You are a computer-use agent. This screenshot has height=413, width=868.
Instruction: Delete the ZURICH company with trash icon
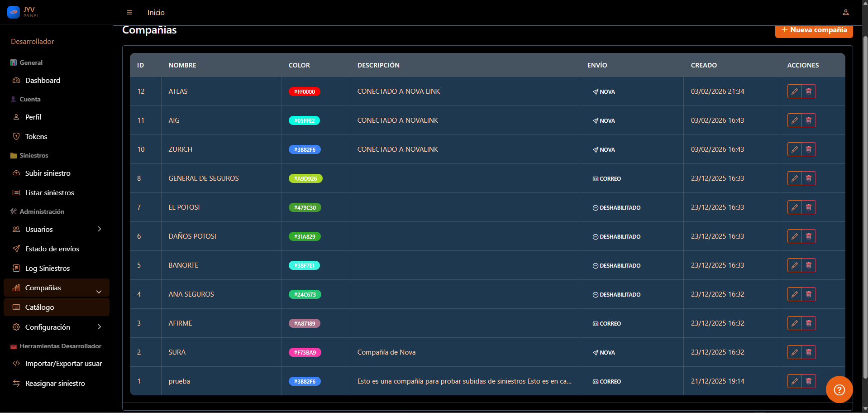[809, 149]
